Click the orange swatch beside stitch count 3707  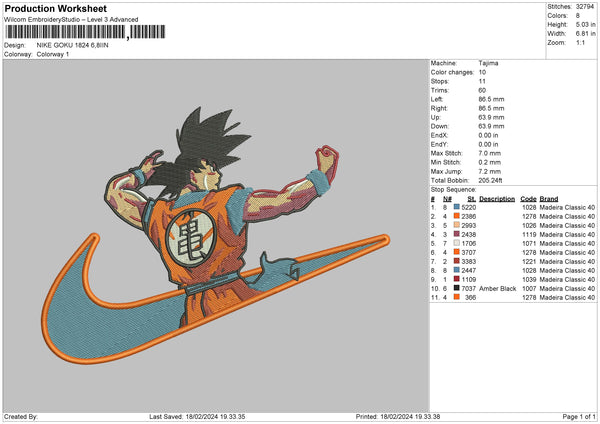457,252
